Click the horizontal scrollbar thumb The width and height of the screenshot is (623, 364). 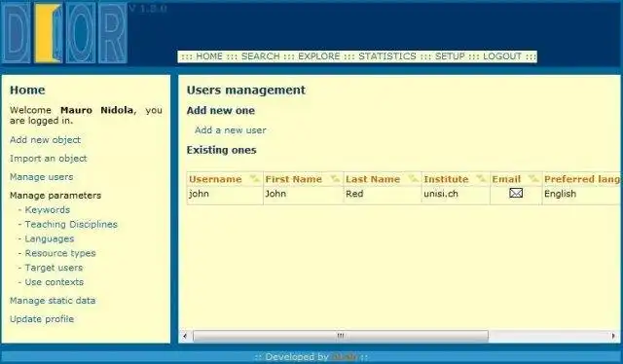pos(341,336)
